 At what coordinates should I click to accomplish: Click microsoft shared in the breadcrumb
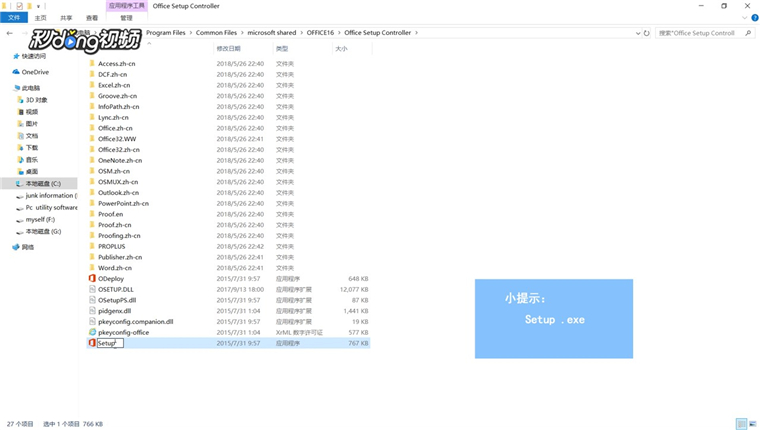click(271, 32)
